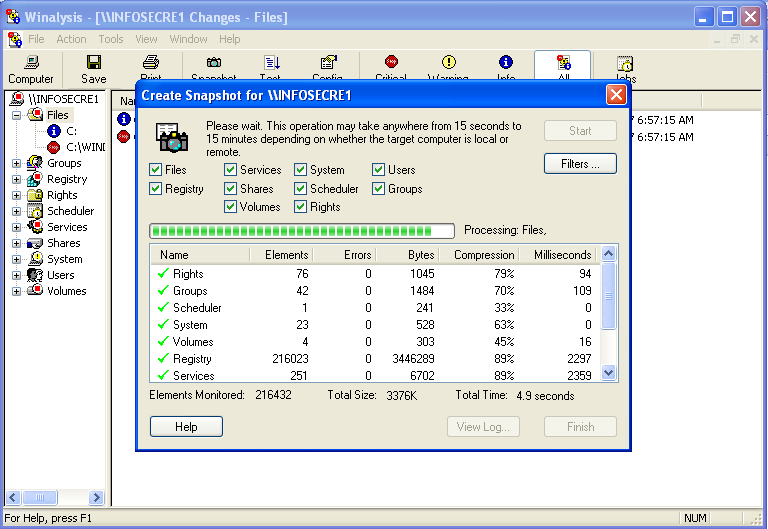
Task: Click the Services tree node icon
Action: pyautogui.click(x=35, y=227)
